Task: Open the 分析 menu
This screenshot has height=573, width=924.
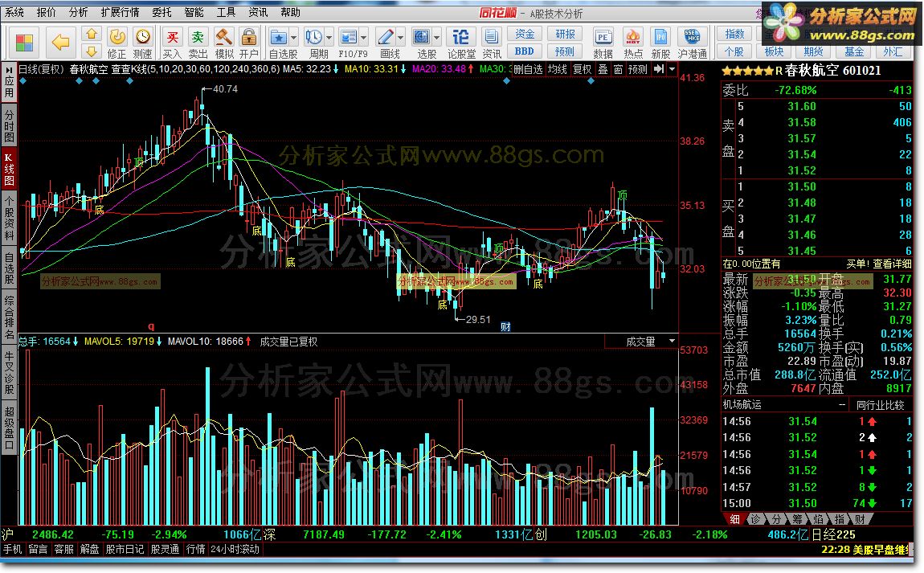Action: pos(79,12)
